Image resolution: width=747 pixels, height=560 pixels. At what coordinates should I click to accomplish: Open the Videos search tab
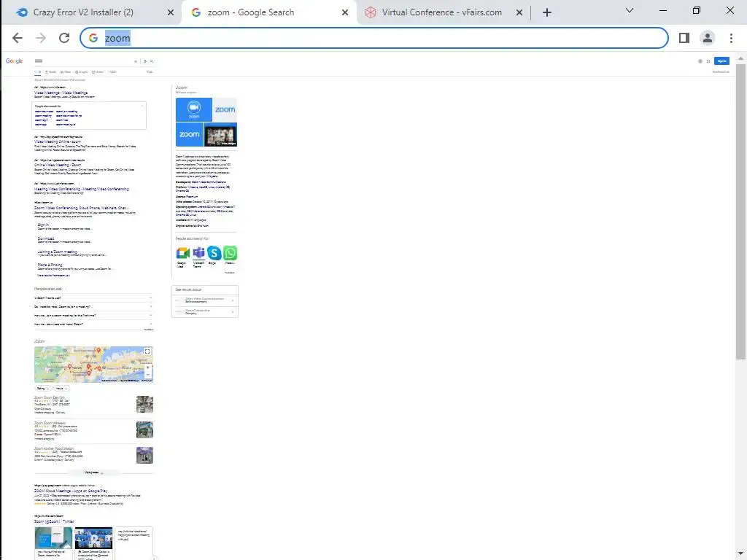pyautogui.click(x=98, y=72)
